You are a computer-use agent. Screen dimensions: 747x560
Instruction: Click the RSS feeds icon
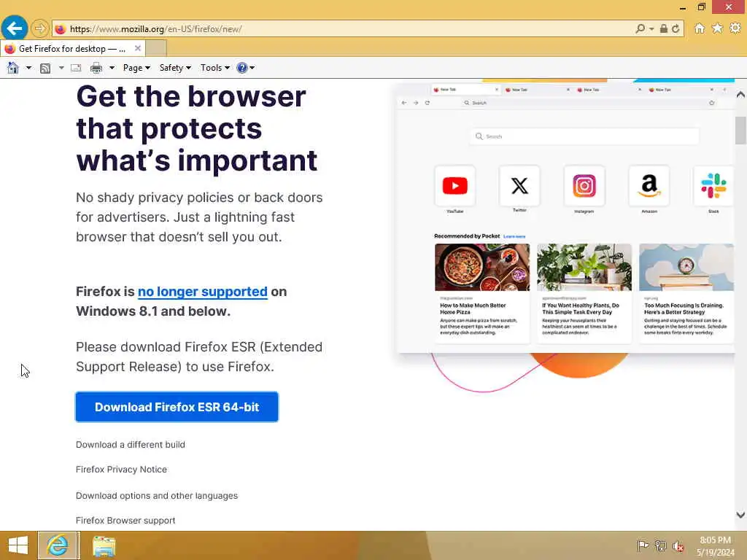coord(45,68)
